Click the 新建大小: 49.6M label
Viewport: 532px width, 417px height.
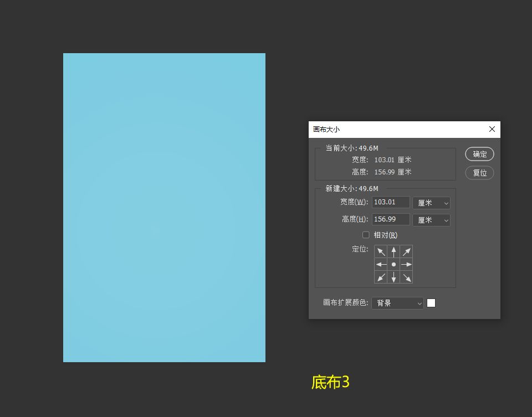tap(352, 188)
